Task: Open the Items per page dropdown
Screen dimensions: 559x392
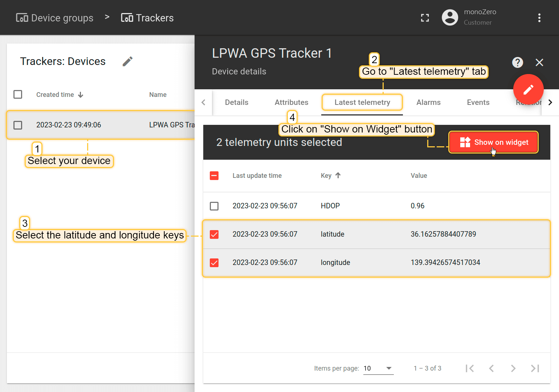Action: [x=378, y=368]
